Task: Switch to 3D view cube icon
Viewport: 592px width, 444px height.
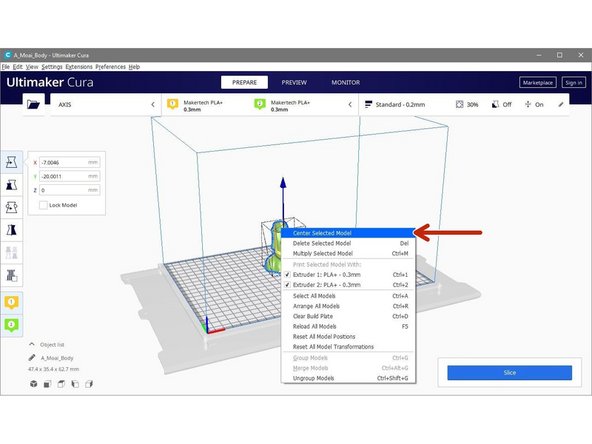Action: click(x=34, y=384)
